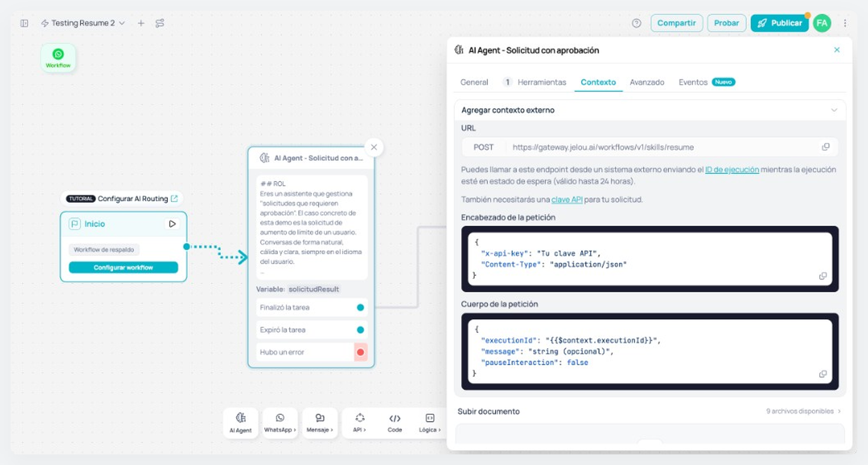868x465 pixels.
Task: Copy the endpoint URL with the copy icon
Action: (826, 147)
